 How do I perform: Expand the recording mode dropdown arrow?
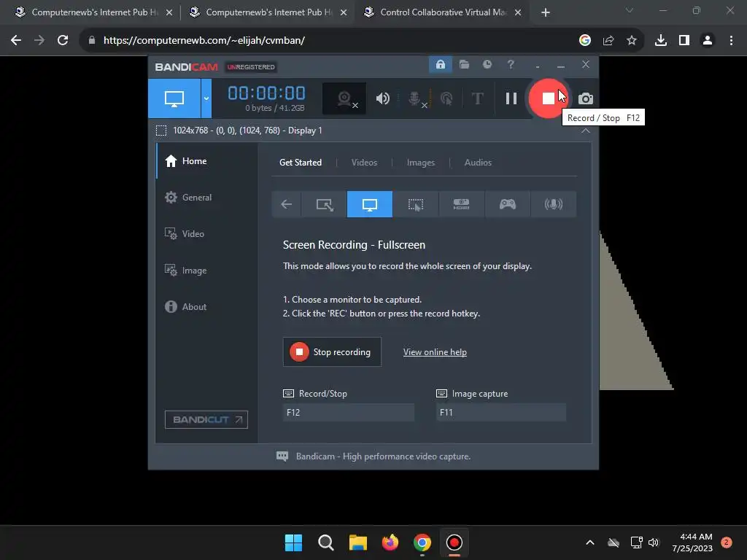pyautogui.click(x=206, y=98)
